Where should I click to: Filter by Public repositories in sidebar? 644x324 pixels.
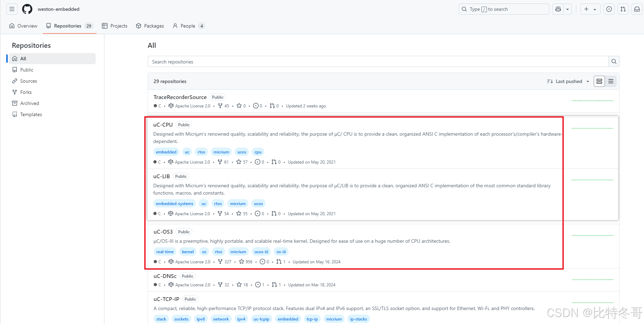[52, 70]
